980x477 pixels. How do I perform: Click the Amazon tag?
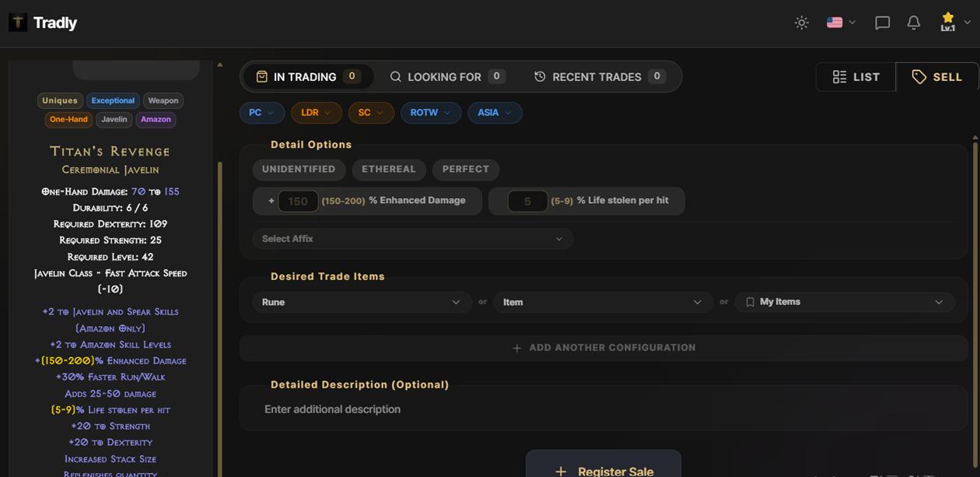click(x=156, y=119)
